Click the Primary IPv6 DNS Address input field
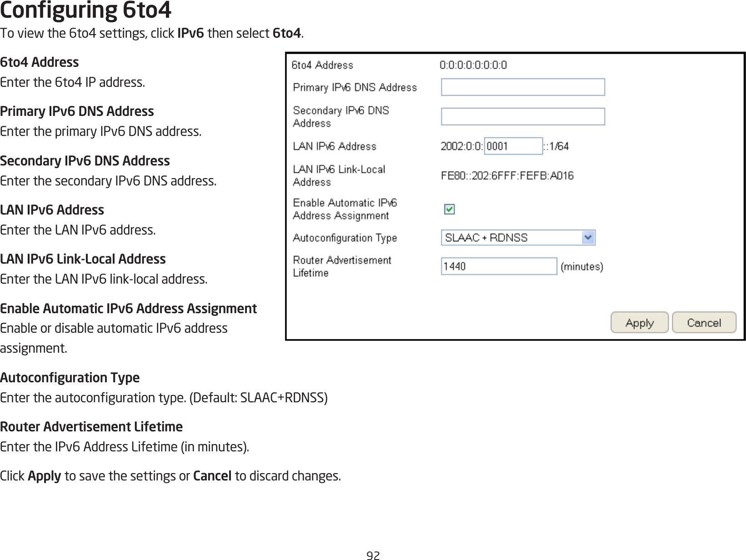Viewport: 746px width, 560px height. pos(523,87)
